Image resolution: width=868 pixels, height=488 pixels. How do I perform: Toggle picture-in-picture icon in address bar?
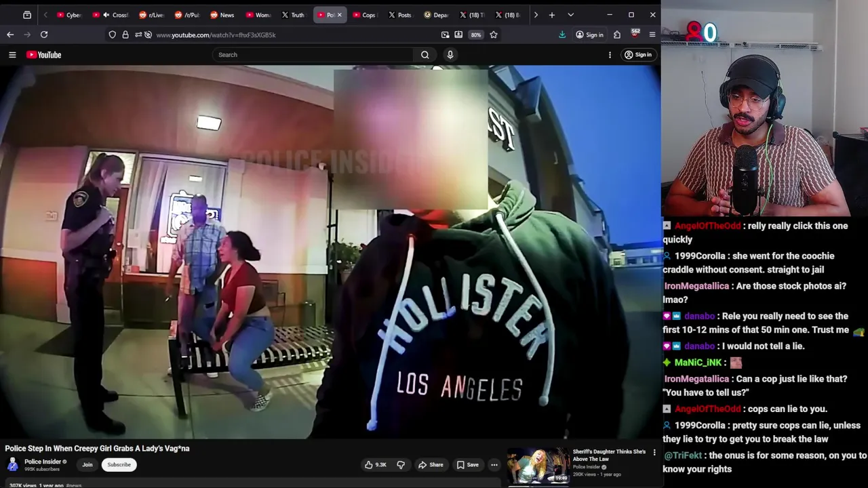click(445, 35)
